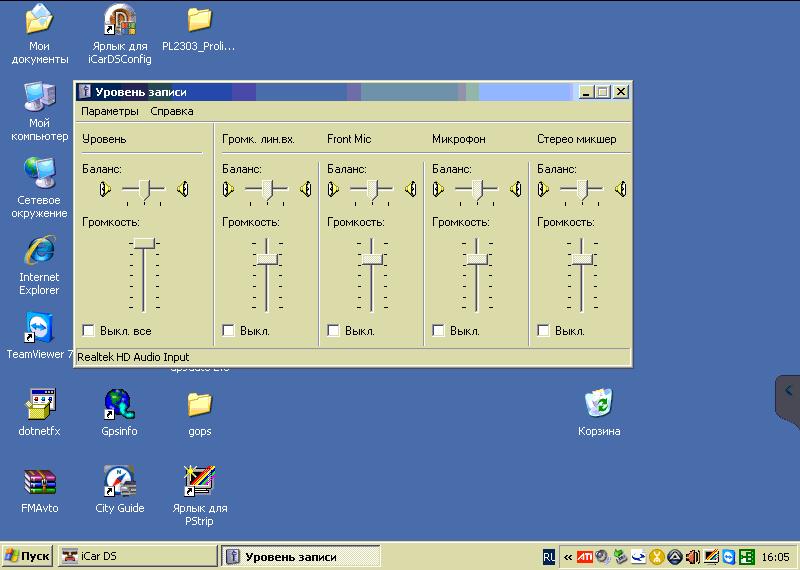The image size is (800, 570).
Task: Click the RU language indicator in tray
Action: [x=549, y=556]
